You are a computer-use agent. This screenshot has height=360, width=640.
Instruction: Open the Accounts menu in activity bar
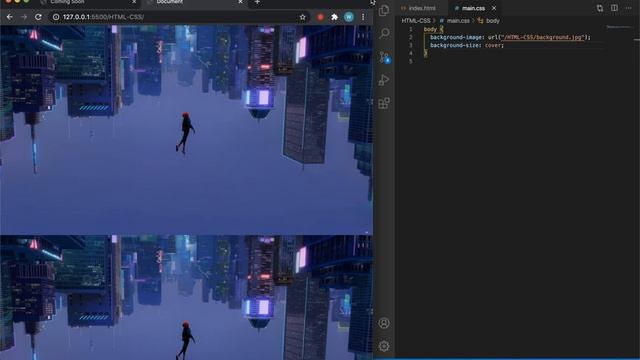(x=384, y=323)
